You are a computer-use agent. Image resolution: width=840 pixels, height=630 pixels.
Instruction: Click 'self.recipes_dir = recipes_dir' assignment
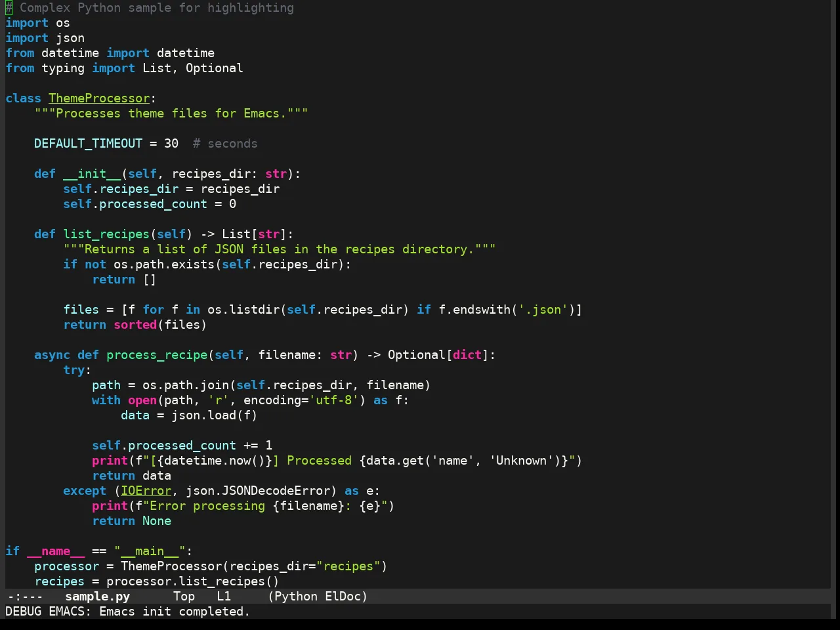(x=171, y=189)
